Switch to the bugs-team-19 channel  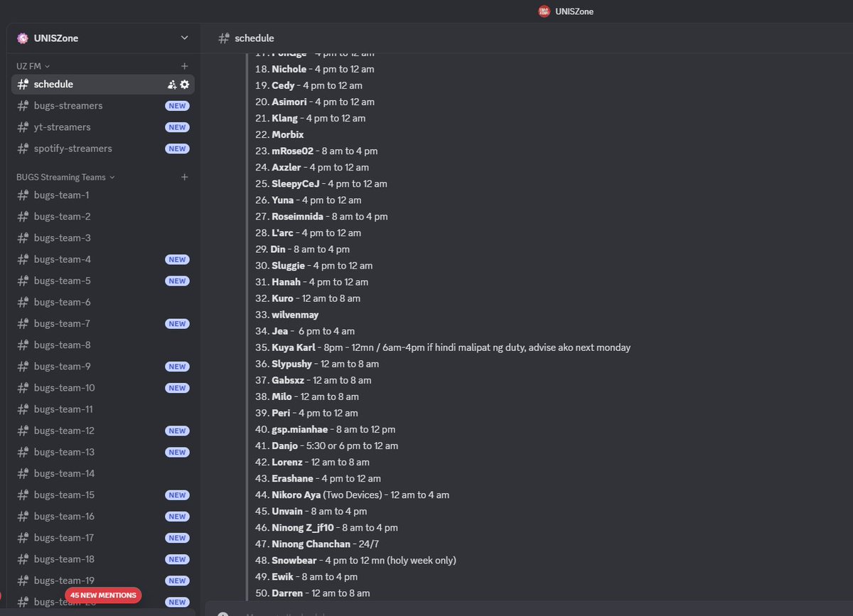point(103,580)
